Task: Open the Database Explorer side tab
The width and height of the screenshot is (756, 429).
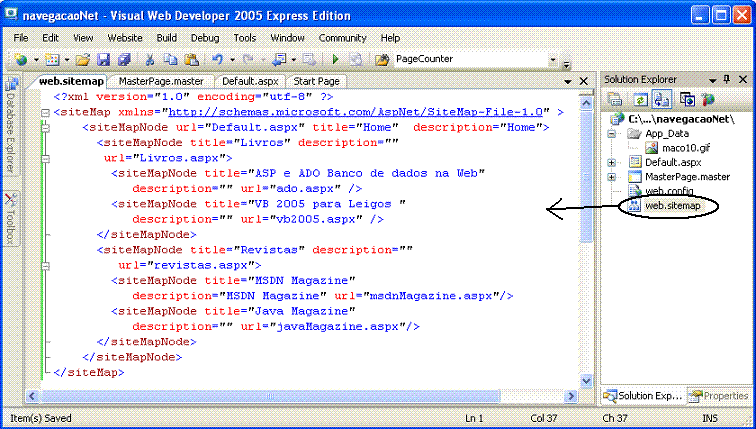Action: [11, 127]
